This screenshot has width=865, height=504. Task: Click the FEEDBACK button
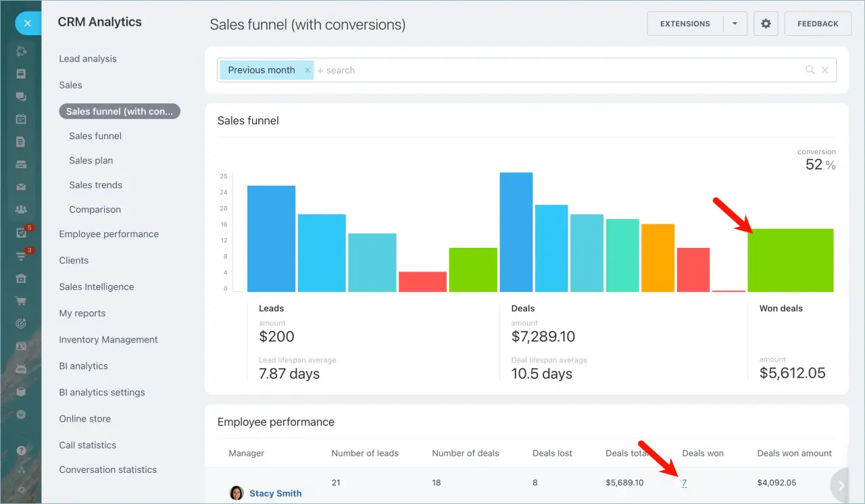point(818,23)
